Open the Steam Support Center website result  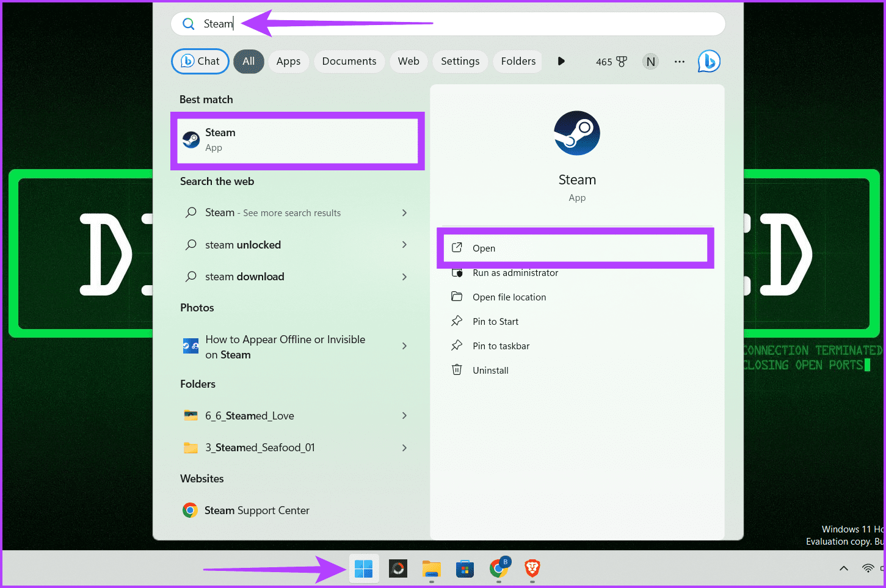point(256,510)
